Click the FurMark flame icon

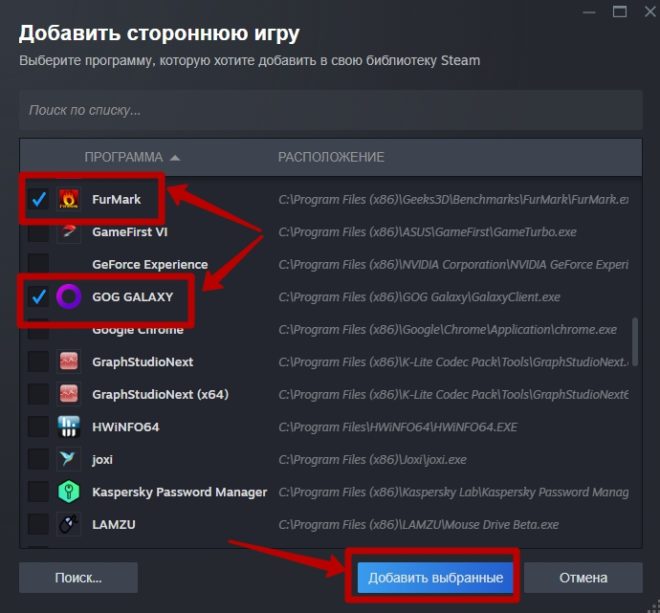point(68,199)
